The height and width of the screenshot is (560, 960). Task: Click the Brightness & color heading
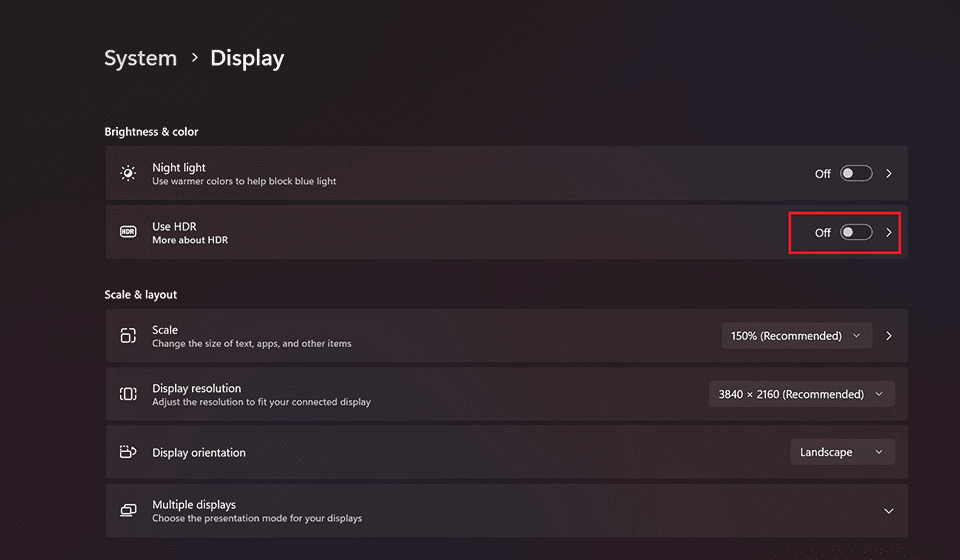151,132
